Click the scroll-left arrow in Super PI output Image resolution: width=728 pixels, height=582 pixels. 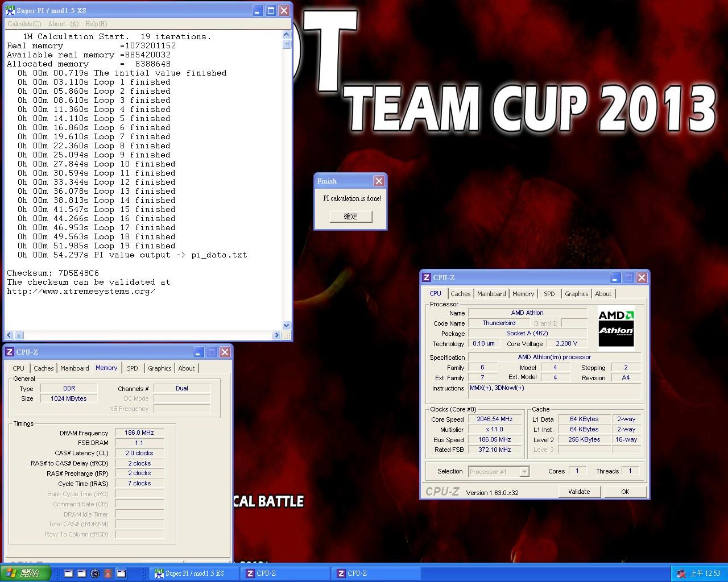tap(9, 335)
